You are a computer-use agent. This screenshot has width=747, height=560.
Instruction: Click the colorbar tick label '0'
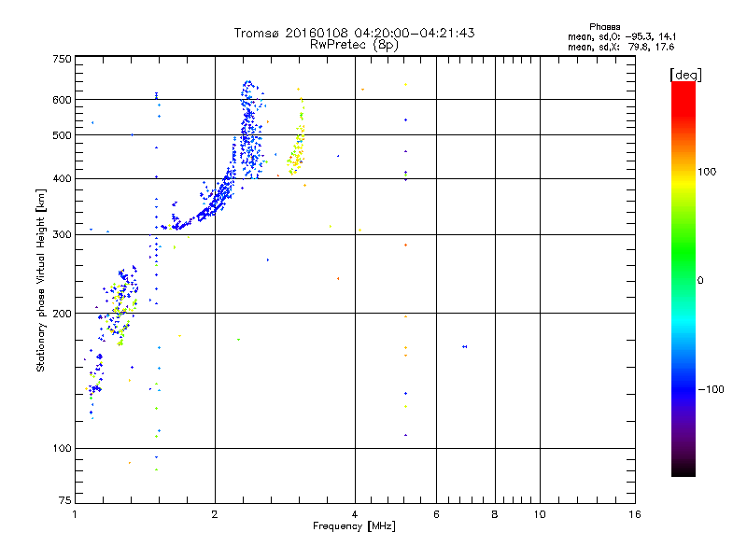[700, 281]
